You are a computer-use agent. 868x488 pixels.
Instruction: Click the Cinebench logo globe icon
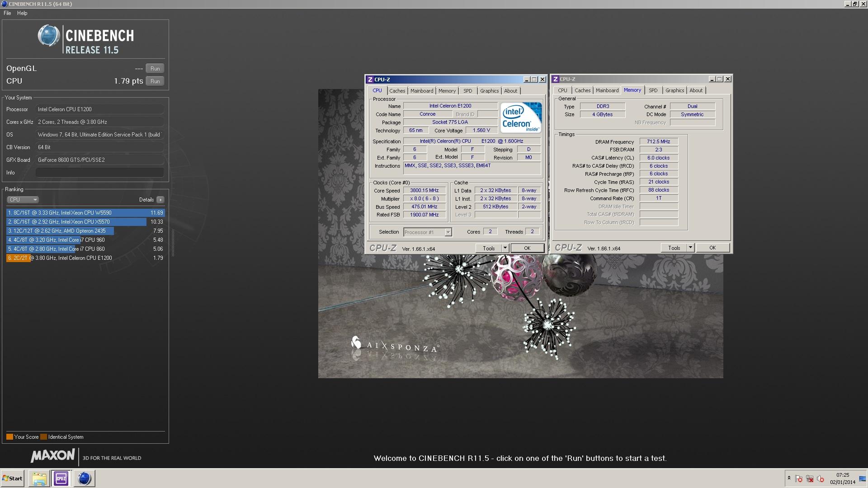(49, 36)
